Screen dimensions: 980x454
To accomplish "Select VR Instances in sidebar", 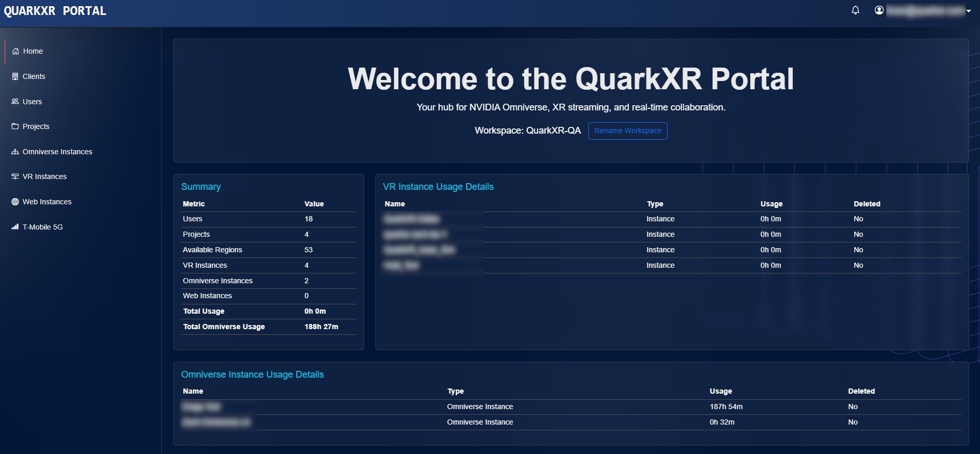I will 45,176.
